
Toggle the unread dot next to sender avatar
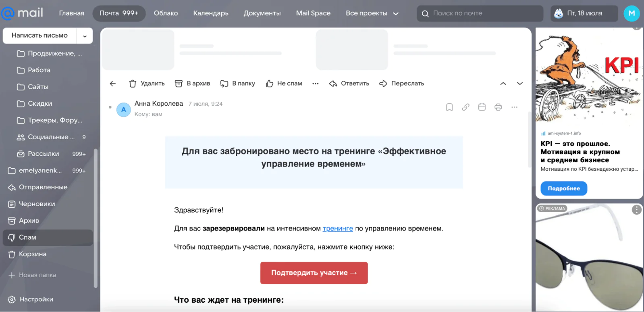[110, 107]
